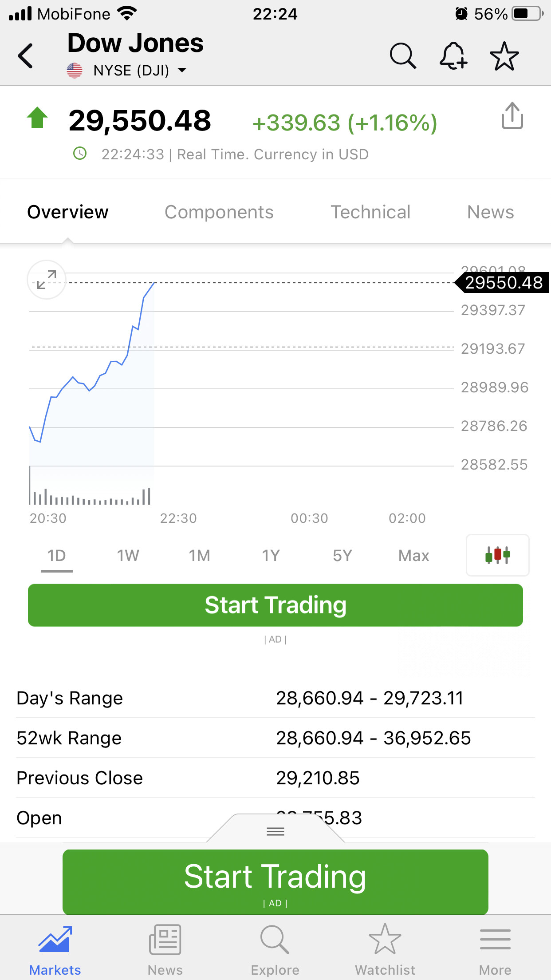This screenshot has width=551, height=980.
Task: Select the Max chart timeframe
Action: coord(413,556)
